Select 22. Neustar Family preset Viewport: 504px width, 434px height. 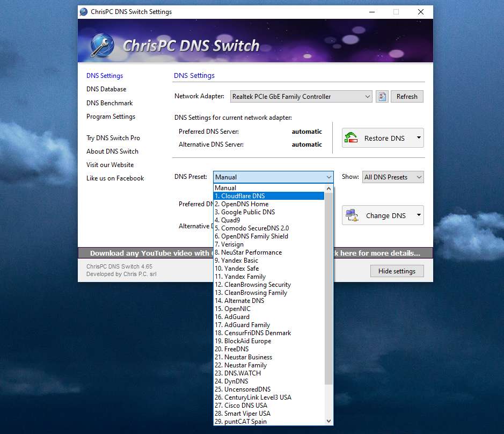tap(269, 365)
